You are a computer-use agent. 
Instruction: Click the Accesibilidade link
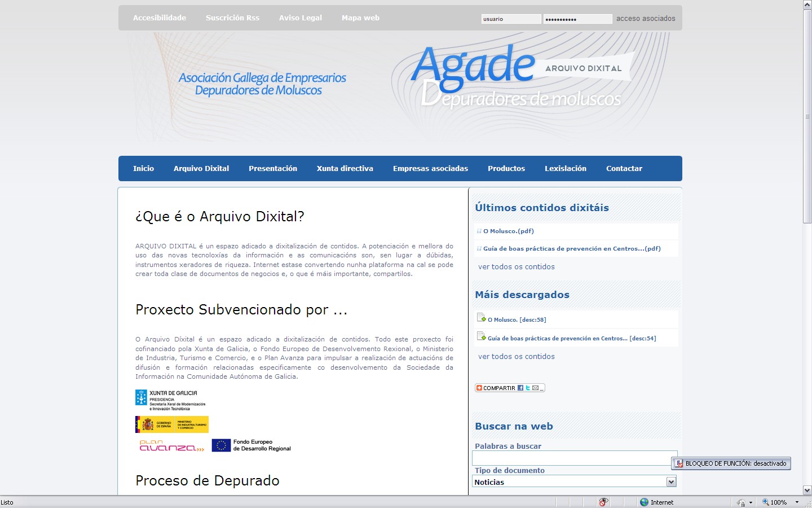(160, 17)
